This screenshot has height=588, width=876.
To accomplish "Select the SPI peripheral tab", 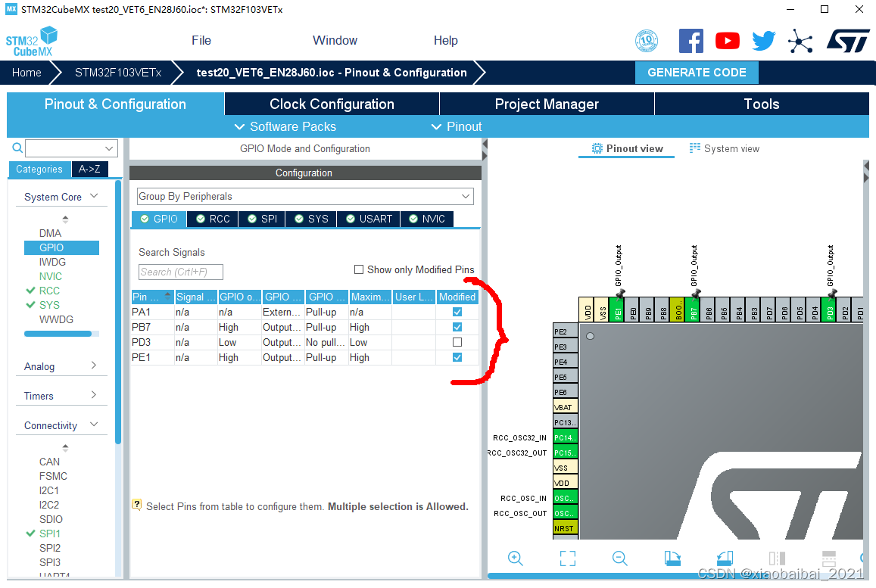I will (262, 219).
